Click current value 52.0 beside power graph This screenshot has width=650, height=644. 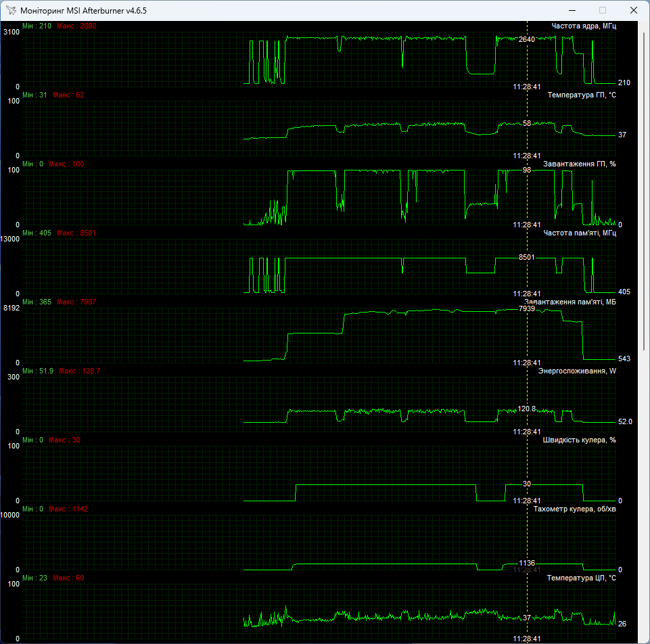pos(625,421)
